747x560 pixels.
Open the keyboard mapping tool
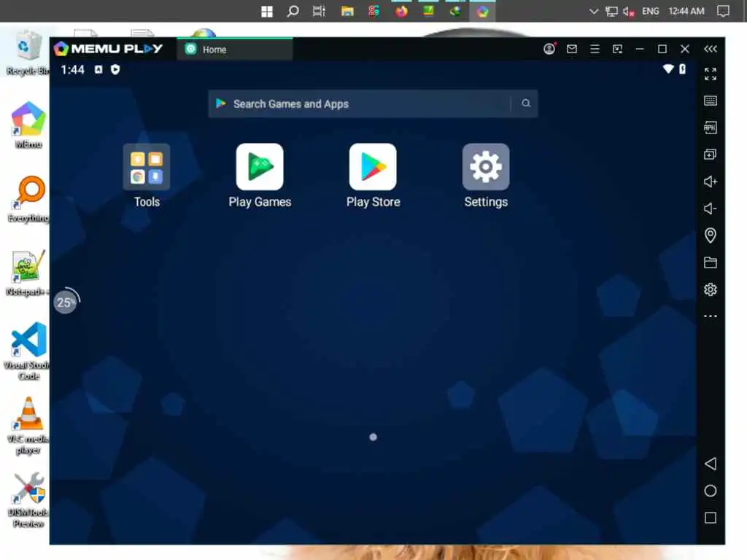point(711,101)
